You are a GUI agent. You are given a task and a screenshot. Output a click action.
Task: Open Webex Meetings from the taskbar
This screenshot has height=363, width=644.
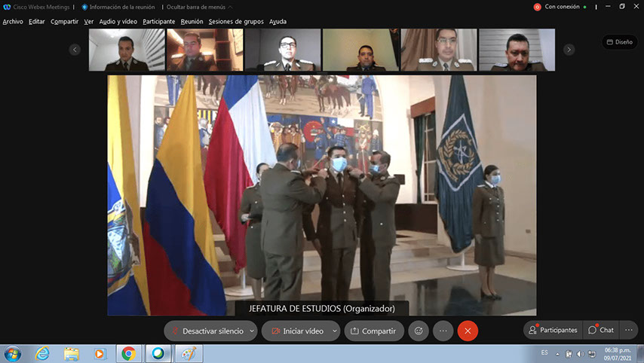(158, 353)
